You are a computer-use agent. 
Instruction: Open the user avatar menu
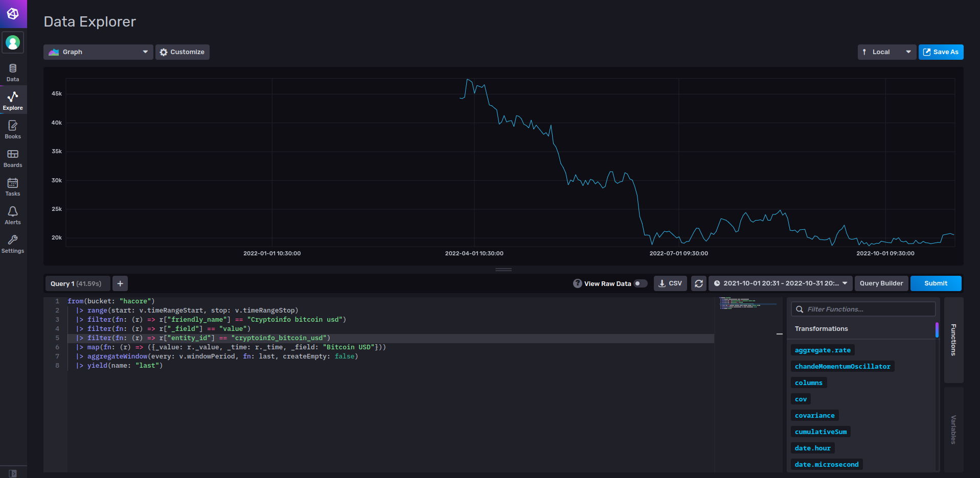point(13,42)
